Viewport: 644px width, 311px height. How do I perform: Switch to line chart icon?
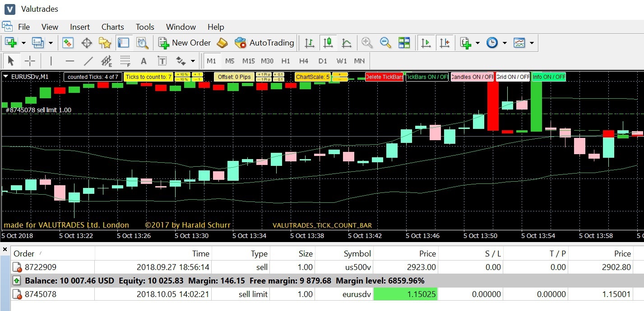pyautogui.click(x=347, y=43)
